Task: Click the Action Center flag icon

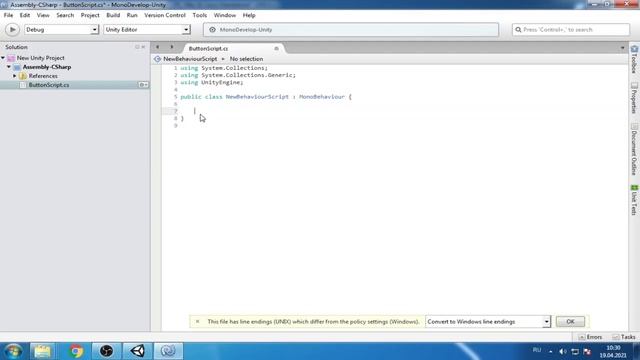Action: [x=587, y=351]
